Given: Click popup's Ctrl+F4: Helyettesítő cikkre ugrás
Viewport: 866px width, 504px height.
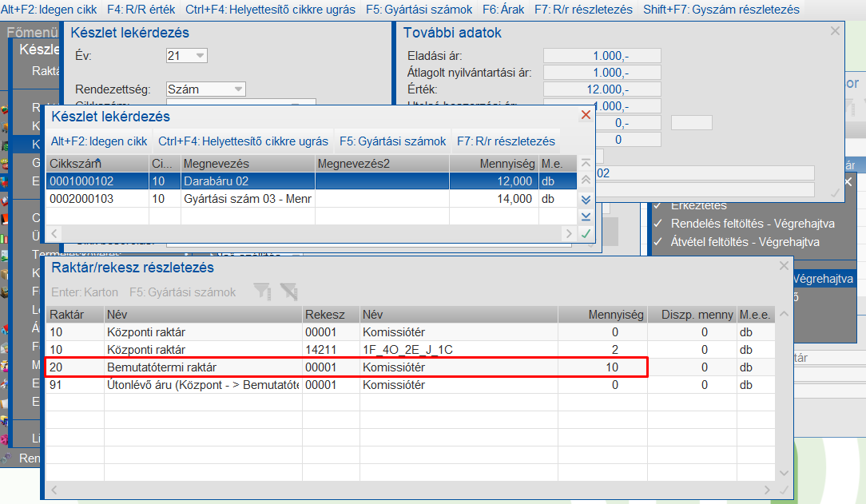Looking at the screenshot, I should pyautogui.click(x=243, y=141).
